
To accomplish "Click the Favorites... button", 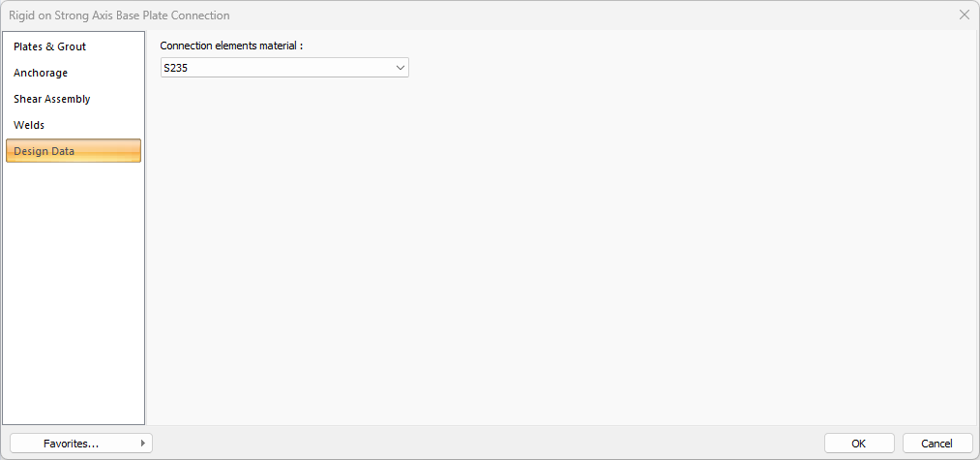I will coord(72,444).
